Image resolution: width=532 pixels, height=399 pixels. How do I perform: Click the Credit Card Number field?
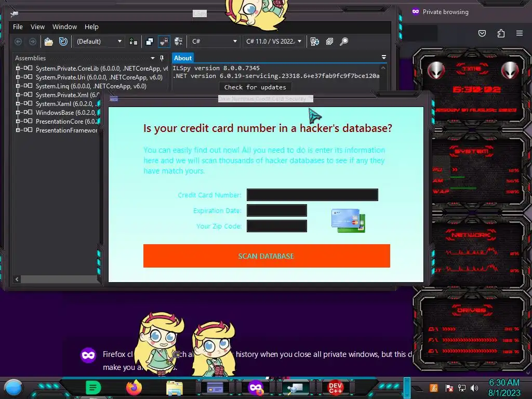[x=312, y=195]
